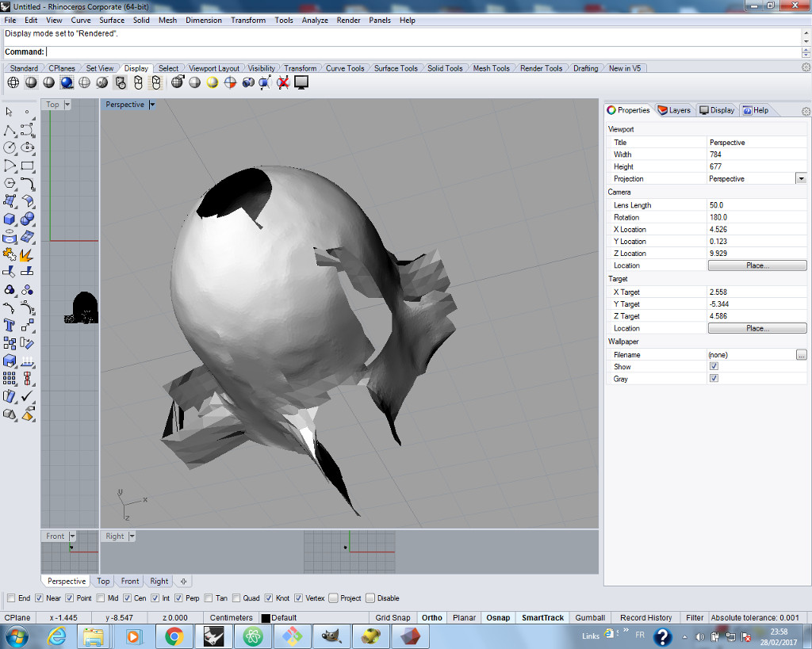
Task: Uncheck the Show wallpaper checkbox
Action: click(x=714, y=367)
